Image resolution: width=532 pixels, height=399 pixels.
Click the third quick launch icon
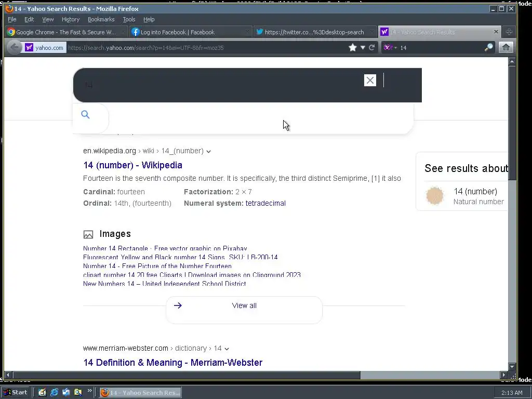click(66, 393)
